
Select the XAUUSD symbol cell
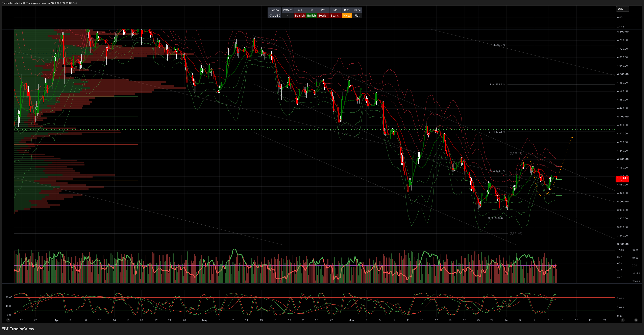tap(274, 16)
